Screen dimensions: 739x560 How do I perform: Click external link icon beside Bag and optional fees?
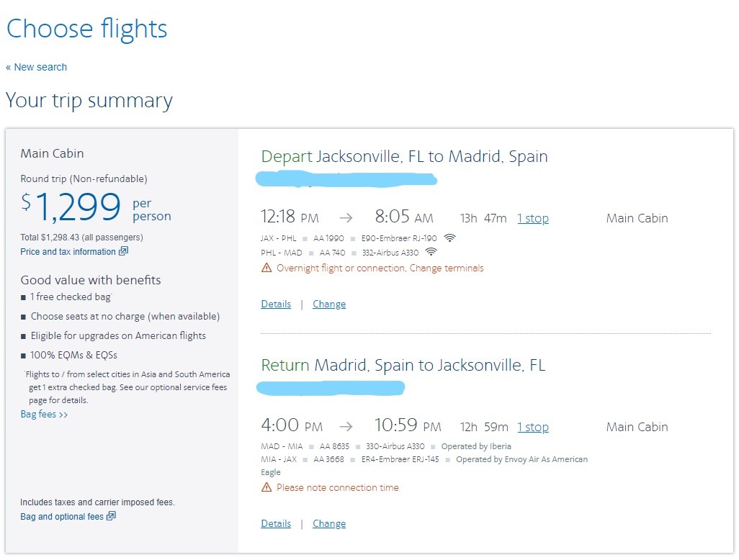point(111,516)
